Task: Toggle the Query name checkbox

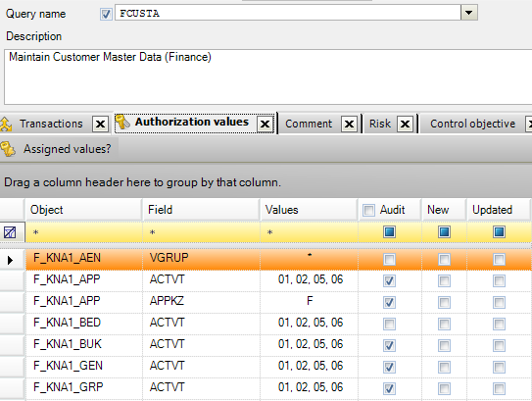Action: 106,14
